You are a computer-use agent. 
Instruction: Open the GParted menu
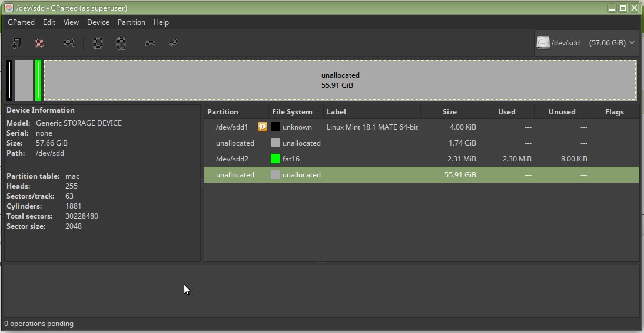(x=21, y=22)
